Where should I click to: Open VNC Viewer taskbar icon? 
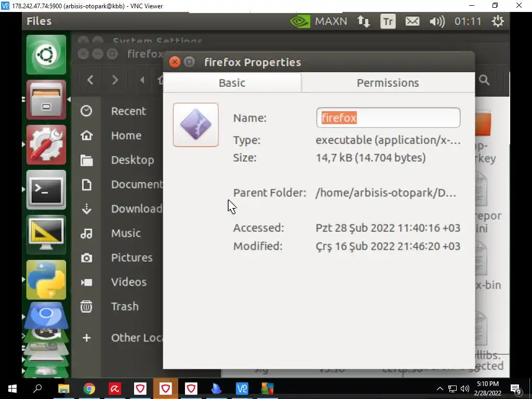(242, 389)
